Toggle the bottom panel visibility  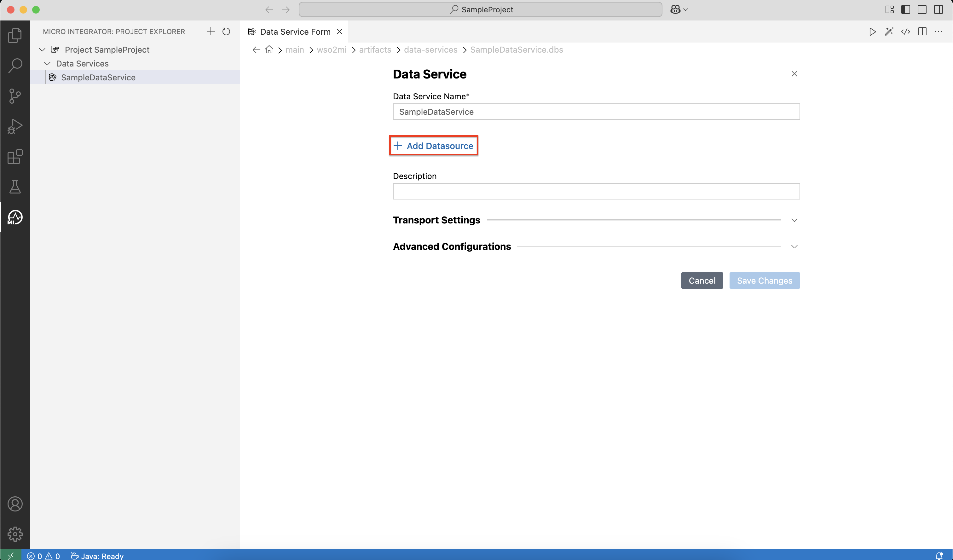(x=922, y=9)
